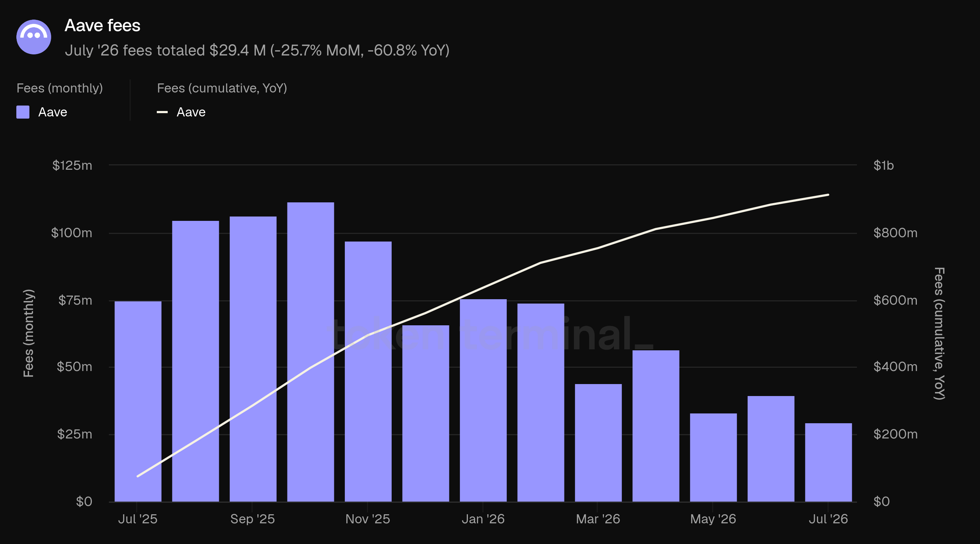Click the vertical "Fees (monthly)" axis title

click(x=29, y=333)
